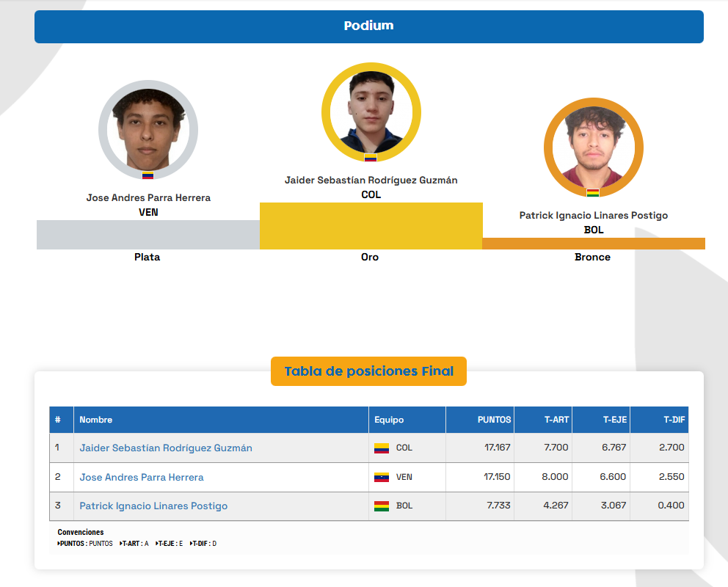Click the flag badge under the gold medalist photo
728x587 pixels.
(x=371, y=158)
